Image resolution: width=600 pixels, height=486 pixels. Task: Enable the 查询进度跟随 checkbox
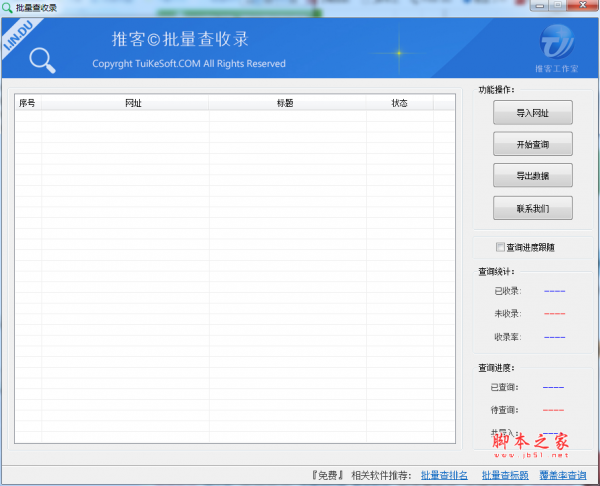tap(501, 247)
